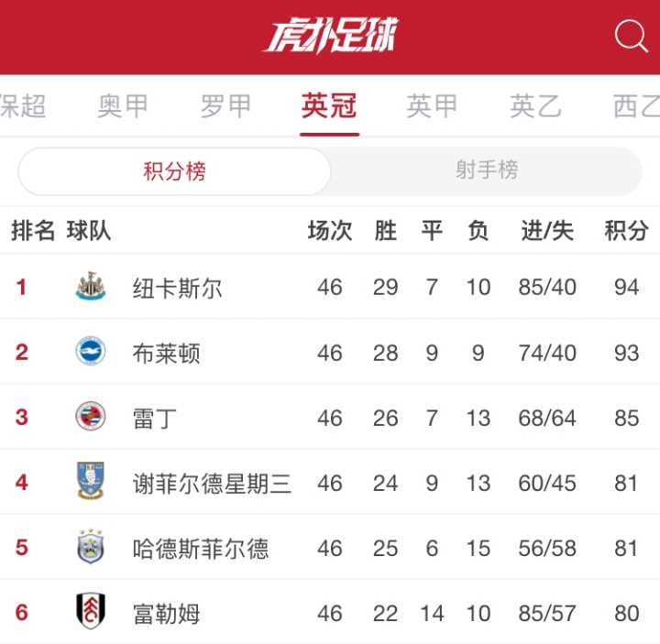Open team page for 哈德斯菲尔德
The height and width of the screenshot is (644, 660).
[201, 549]
